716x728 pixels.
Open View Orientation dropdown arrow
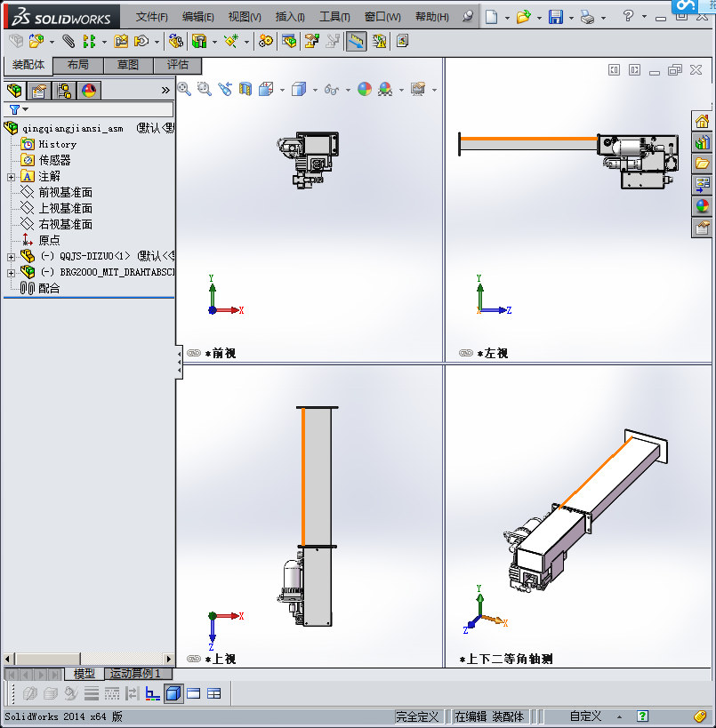(x=282, y=90)
